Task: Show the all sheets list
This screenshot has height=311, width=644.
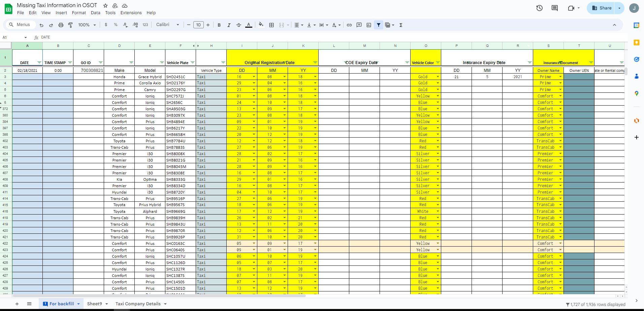Action: coord(29,304)
